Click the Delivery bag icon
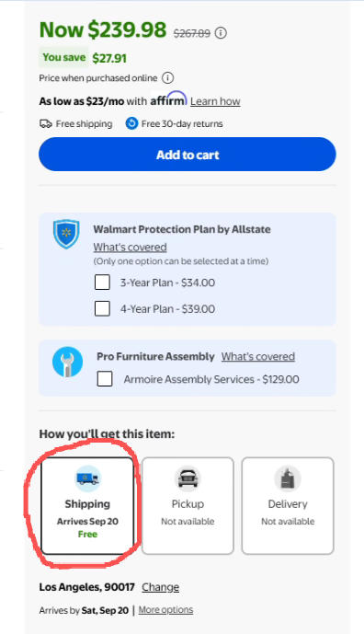364x634 pixels. tap(287, 478)
